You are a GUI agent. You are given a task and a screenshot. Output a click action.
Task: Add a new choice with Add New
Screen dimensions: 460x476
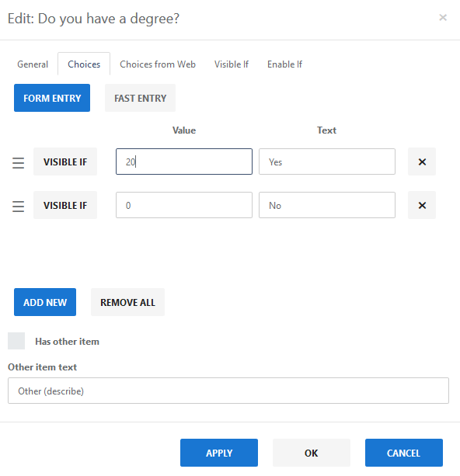pos(45,302)
